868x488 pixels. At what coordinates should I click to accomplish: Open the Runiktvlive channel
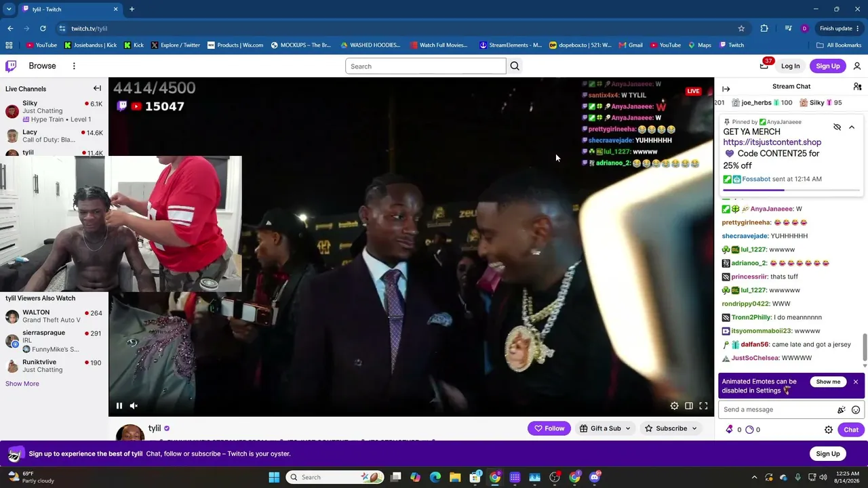pos(54,366)
